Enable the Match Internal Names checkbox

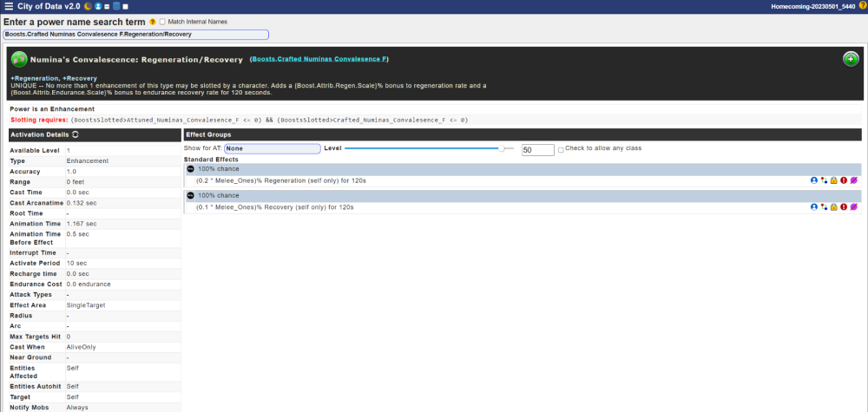[x=162, y=21]
